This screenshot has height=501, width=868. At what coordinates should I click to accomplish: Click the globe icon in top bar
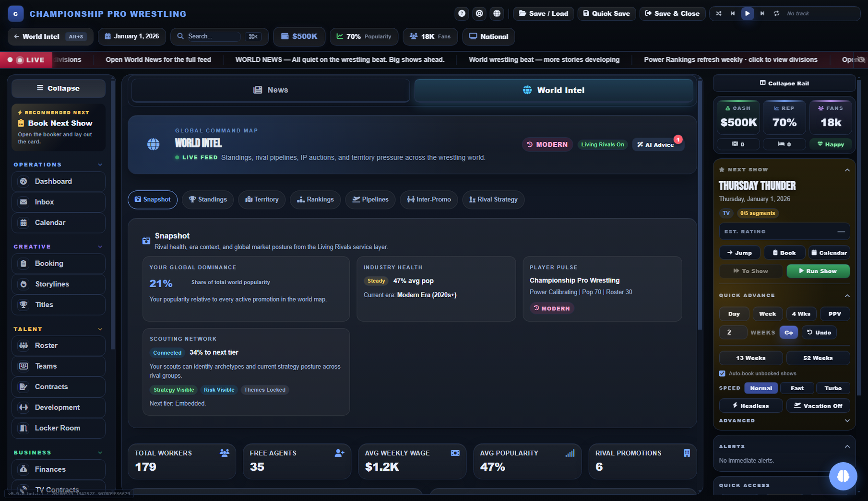pyautogui.click(x=497, y=13)
